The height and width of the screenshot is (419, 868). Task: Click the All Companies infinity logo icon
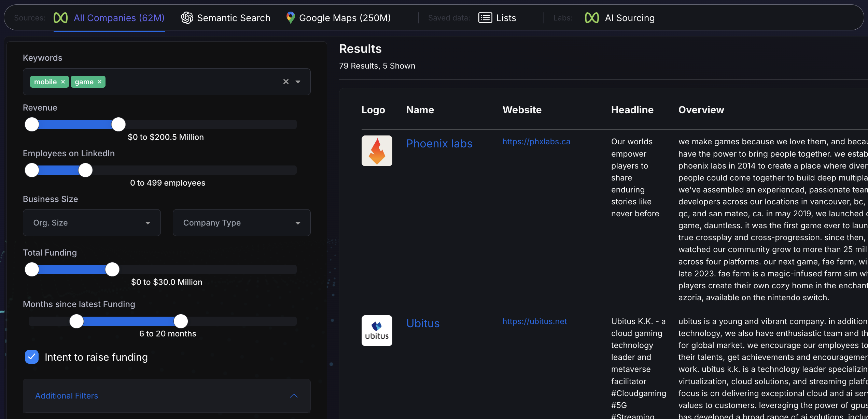(x=61, y=18)
